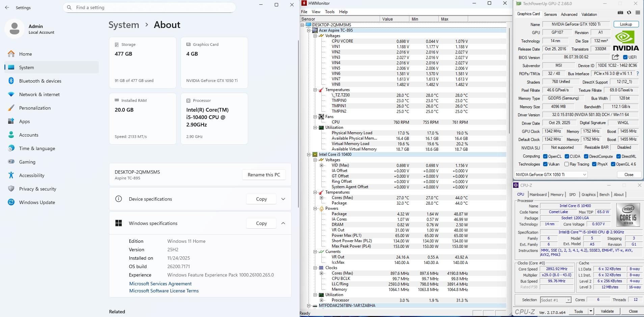
Task: Click the Windows Update sync icon
Action: [x=11, y=202]
